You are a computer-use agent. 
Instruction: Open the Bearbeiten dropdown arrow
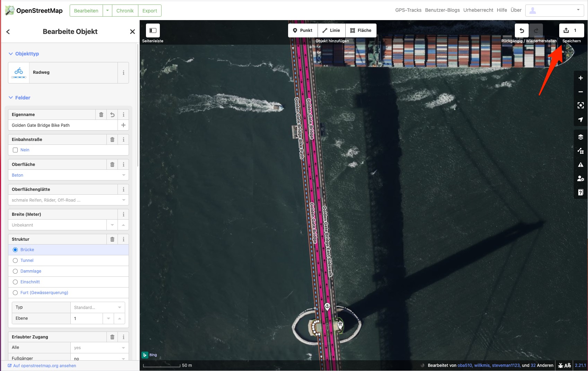click(x=107, y=10)
